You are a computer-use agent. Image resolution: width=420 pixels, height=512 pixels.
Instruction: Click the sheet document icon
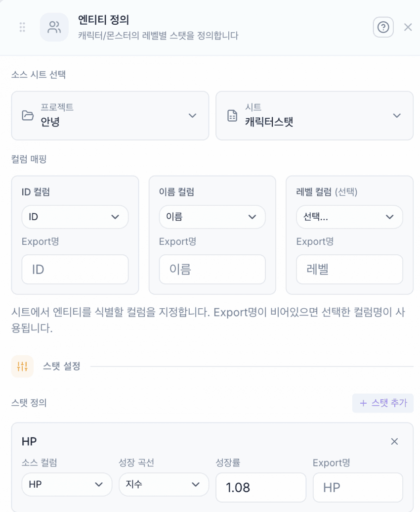(232, 116)
